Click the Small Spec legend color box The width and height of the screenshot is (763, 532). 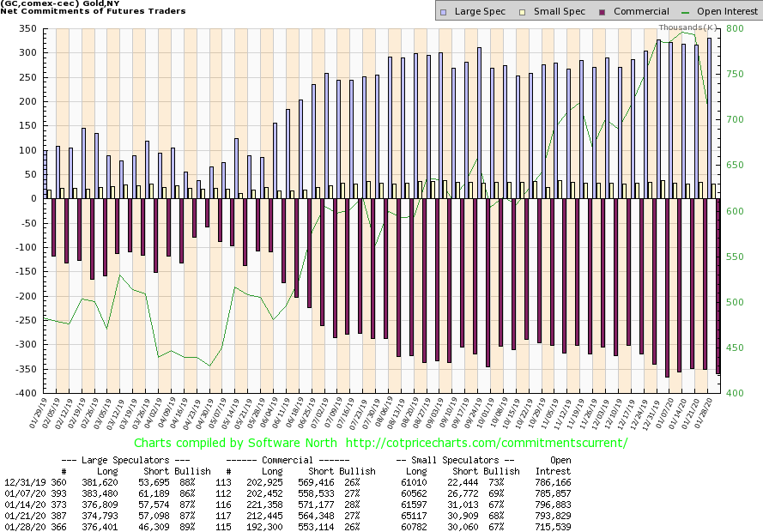click(512, 12)
